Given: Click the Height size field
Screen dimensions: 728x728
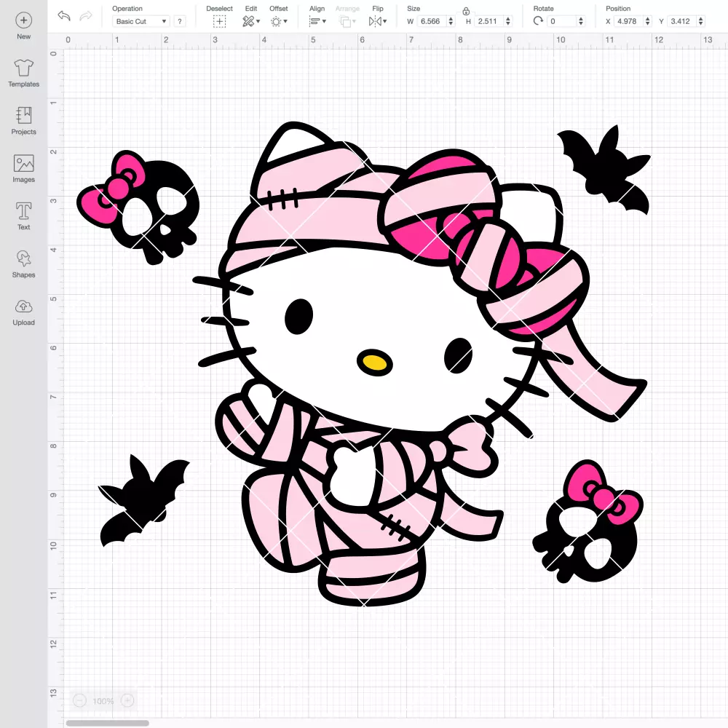Looking at the screenshot, I should [489, 21].
